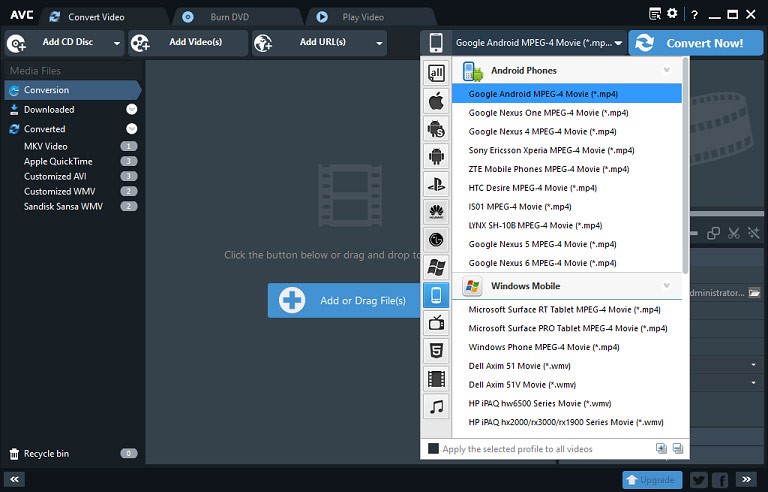Click the profile list vertical scrollbar
The image size is (768, 492).
click(x=685, y=167)
